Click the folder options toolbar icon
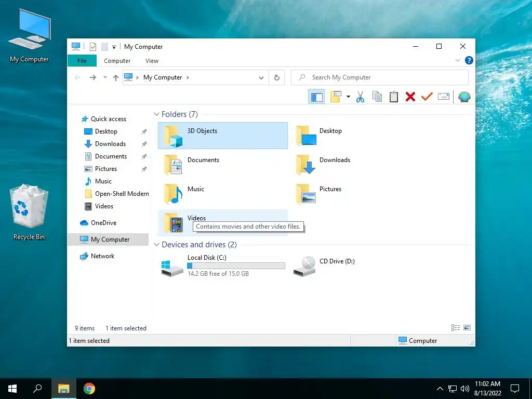 point(336,97)
